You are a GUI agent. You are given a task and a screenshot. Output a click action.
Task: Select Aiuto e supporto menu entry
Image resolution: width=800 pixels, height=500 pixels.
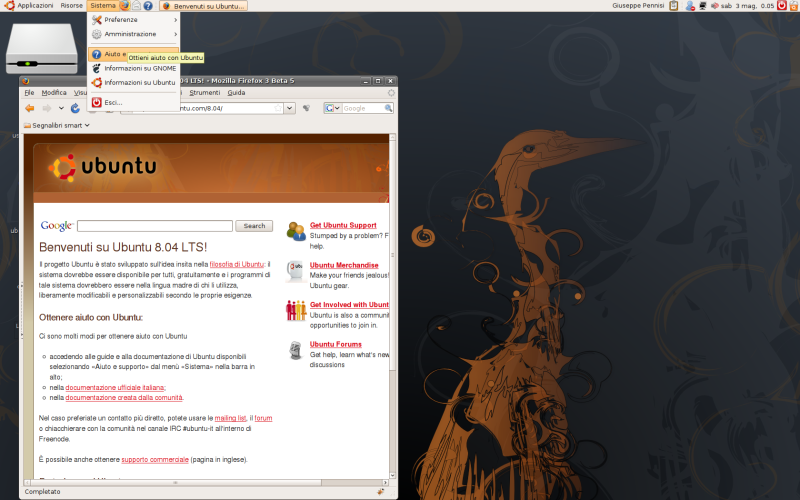(x=134, y=54)
